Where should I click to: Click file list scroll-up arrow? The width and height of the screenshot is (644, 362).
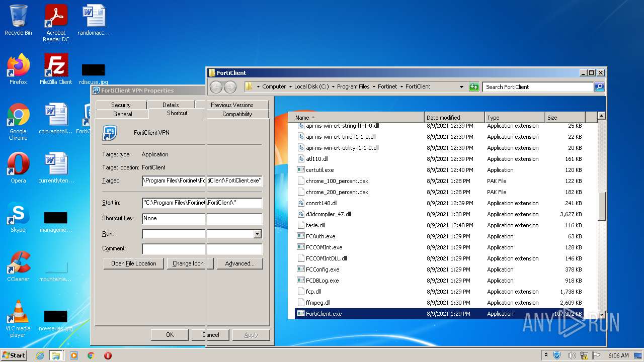point(601,116)
